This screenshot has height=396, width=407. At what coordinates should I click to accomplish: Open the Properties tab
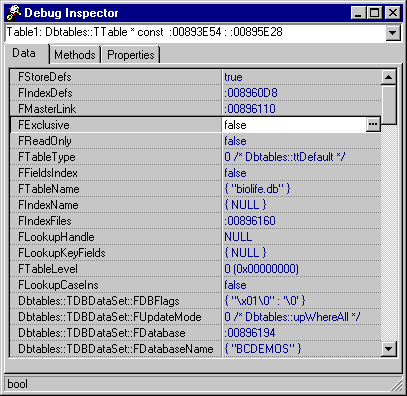(131, 55)
